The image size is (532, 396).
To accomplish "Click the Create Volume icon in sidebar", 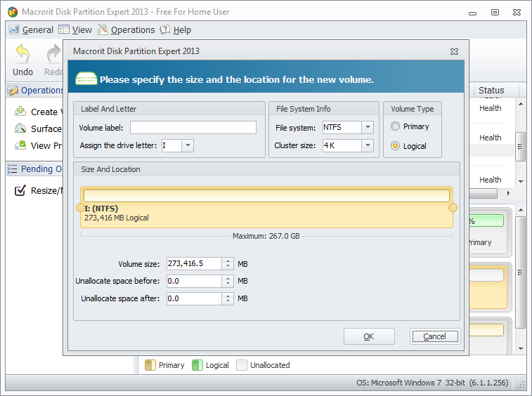I will (20, 111).
